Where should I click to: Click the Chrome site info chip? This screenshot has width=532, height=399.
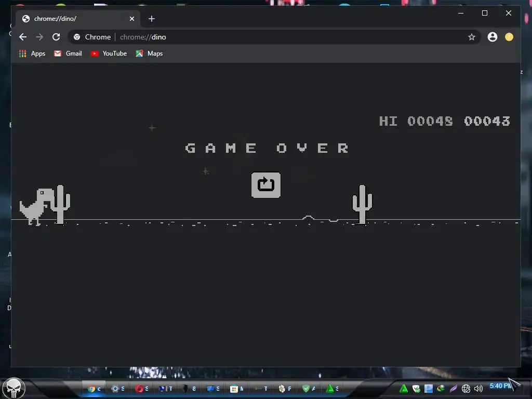tap(92, 37)
